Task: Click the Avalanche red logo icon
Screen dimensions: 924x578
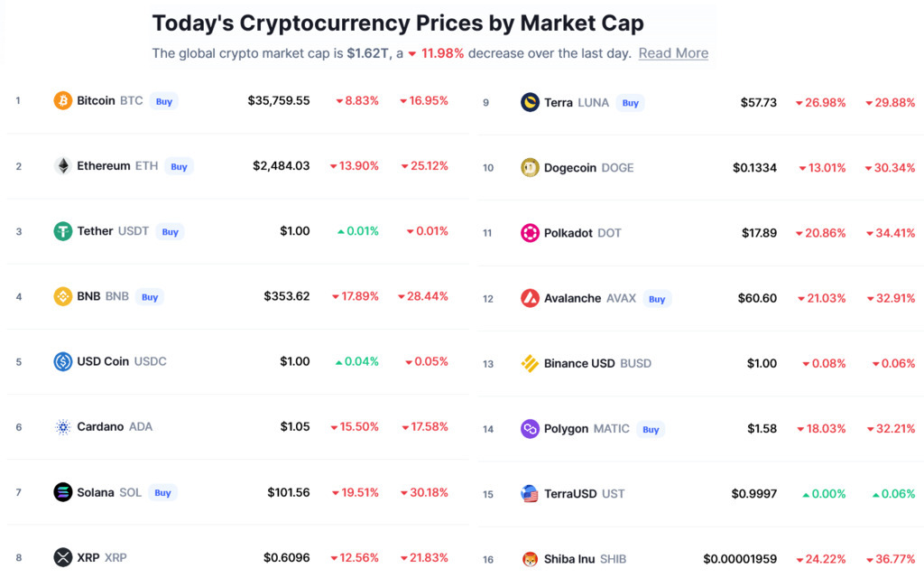Action: click(530, 298)
